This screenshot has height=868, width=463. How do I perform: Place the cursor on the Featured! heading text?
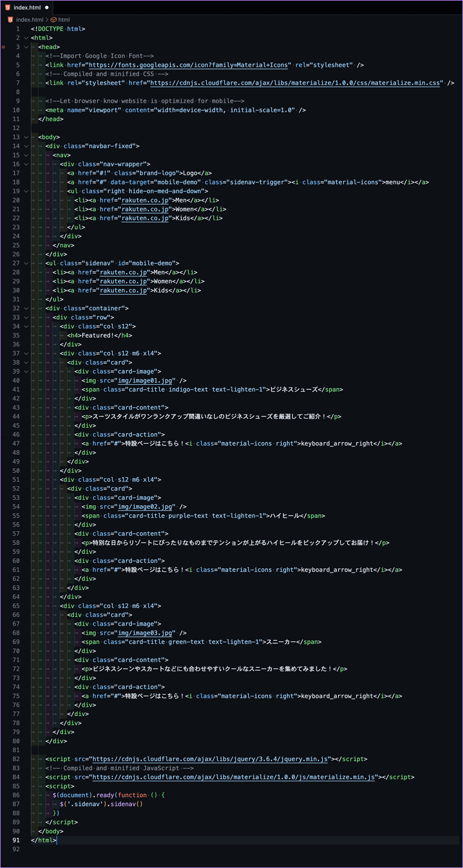[98, 335]
